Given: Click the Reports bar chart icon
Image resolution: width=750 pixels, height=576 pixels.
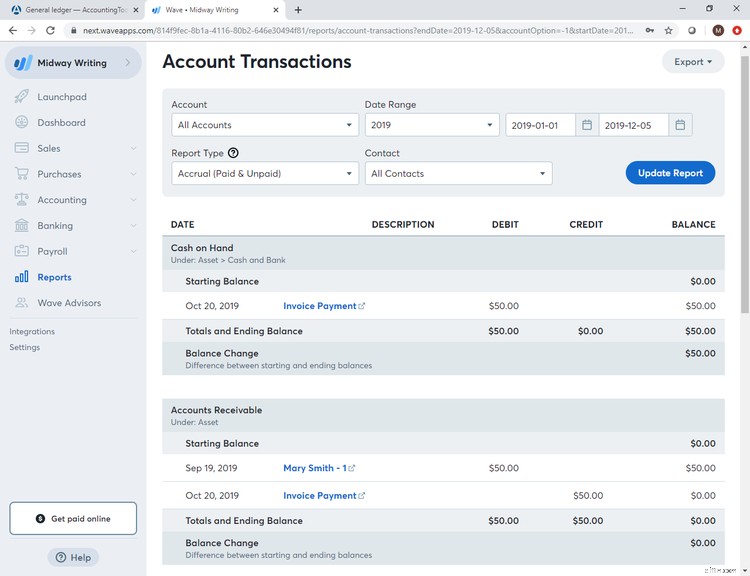Looking at the screenshot, I should (x=22, y=277).
